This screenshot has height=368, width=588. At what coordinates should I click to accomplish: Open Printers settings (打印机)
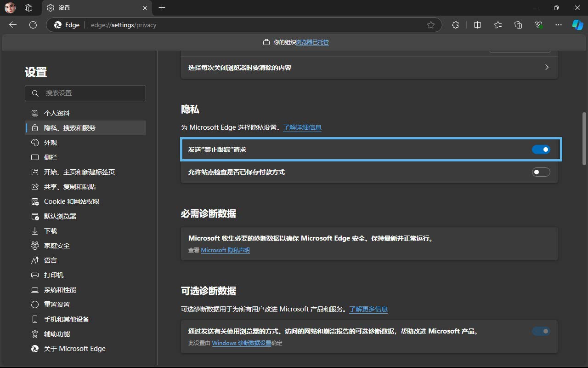click(x=85, y=275)
